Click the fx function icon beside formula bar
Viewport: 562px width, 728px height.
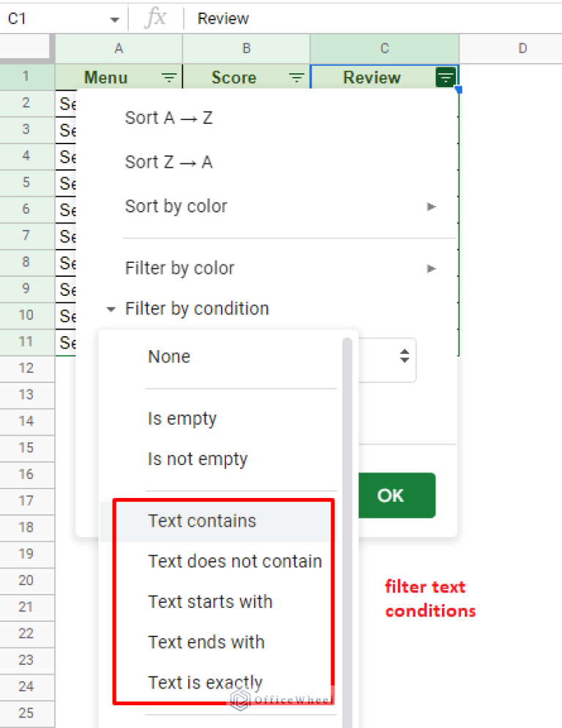pyautogui.click(x=154, y=18)
